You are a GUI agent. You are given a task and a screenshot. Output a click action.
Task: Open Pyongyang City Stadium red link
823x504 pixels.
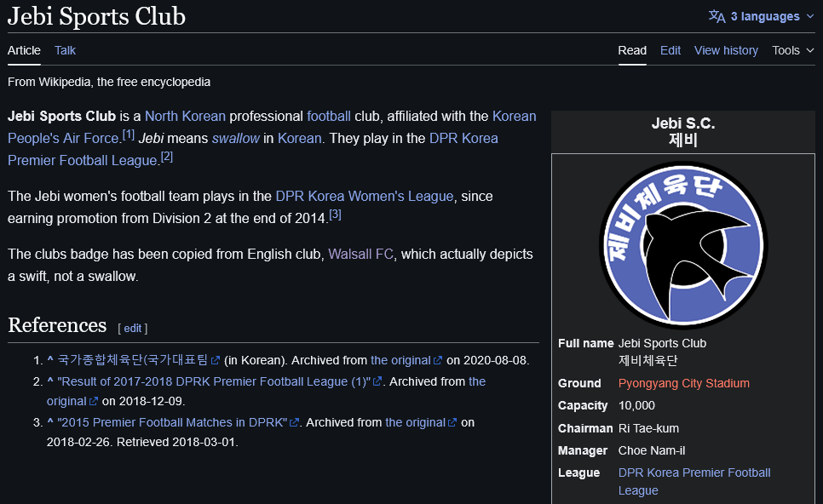[x=684, y=383]
